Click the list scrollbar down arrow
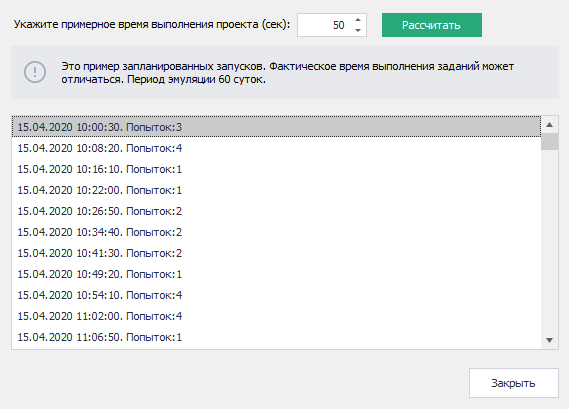This screenshot has height=409, width=569. click(549, 340)
